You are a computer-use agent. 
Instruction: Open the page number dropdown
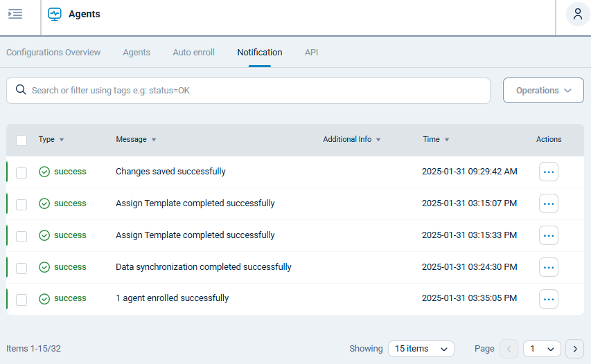tap(542, 349)
